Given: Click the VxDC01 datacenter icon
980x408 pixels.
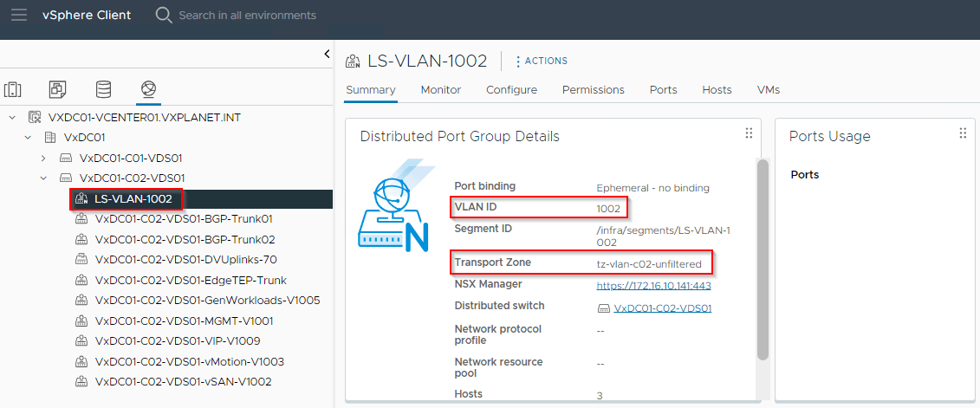Looking at the screenshot, I should click(50, 138).
